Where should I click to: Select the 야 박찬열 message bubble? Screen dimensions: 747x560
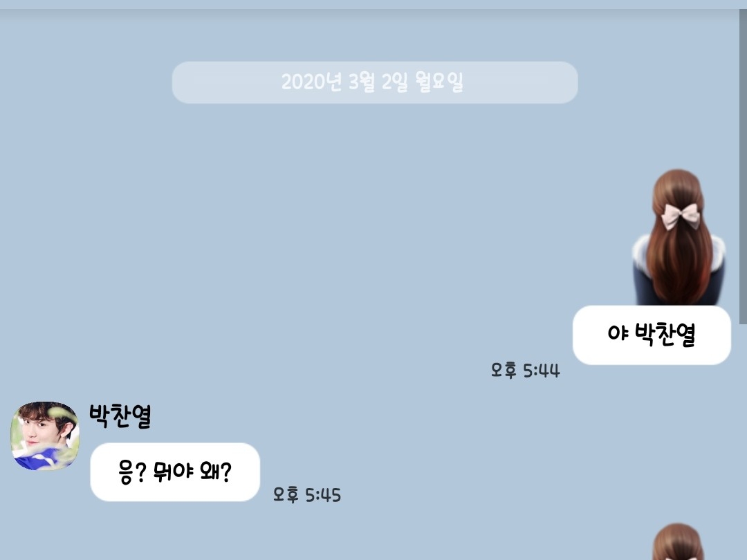(x=652, y=335)
